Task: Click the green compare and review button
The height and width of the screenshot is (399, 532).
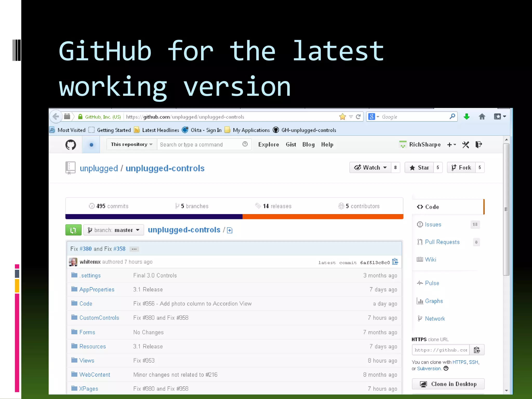Action: (73, 230)
